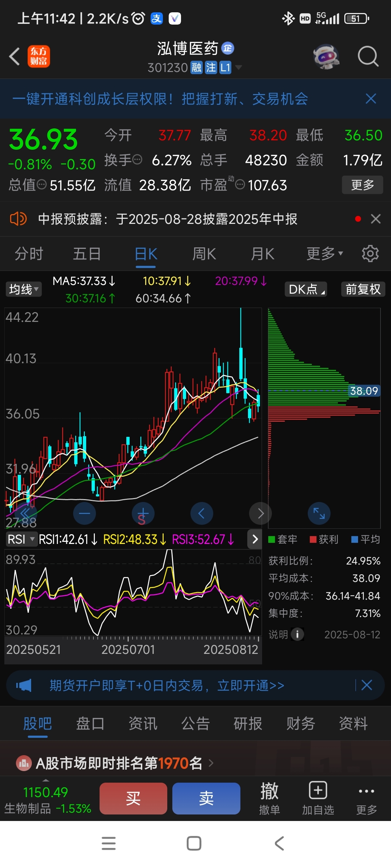
Task: Tap the 套牢 green legend swatch
Action: [x=272, y=539]
